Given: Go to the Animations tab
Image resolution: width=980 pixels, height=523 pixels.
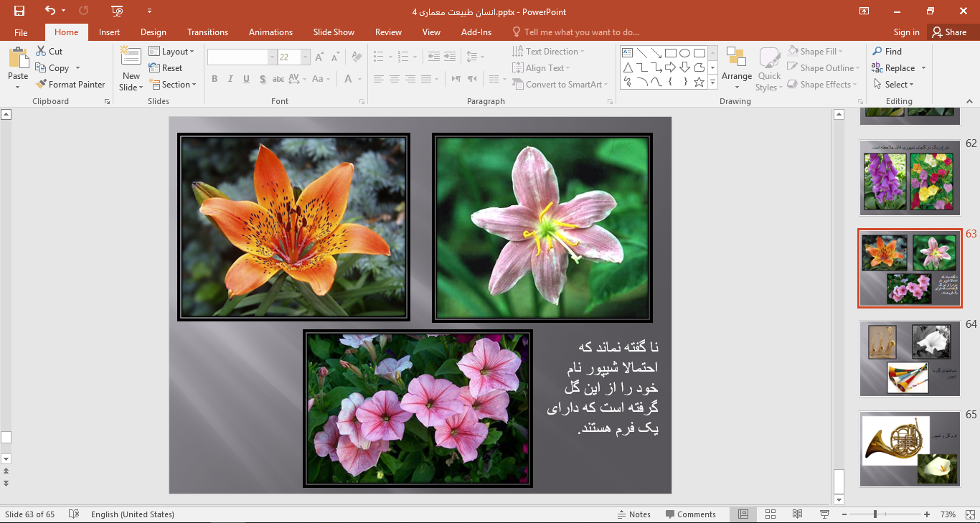Looking at the screenshot, I should click(270, 32).
